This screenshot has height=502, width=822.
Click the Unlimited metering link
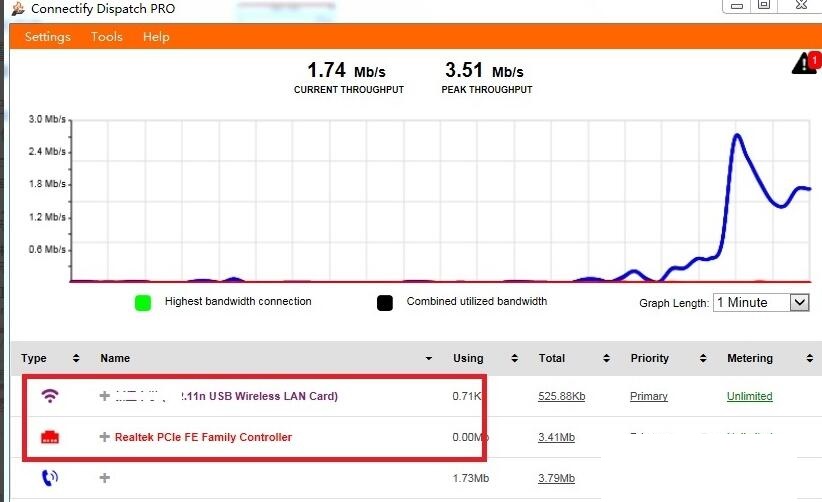point(750,396)
